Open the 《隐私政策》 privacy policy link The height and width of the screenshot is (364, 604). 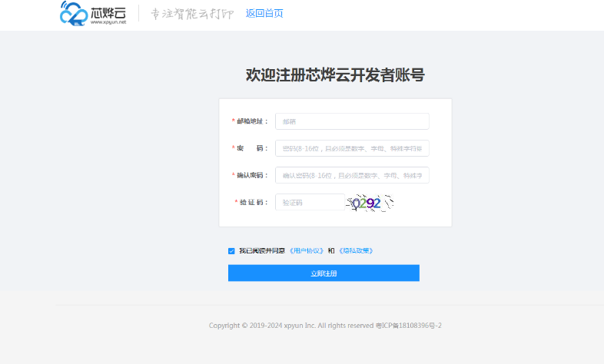click(x=356, y=251)
